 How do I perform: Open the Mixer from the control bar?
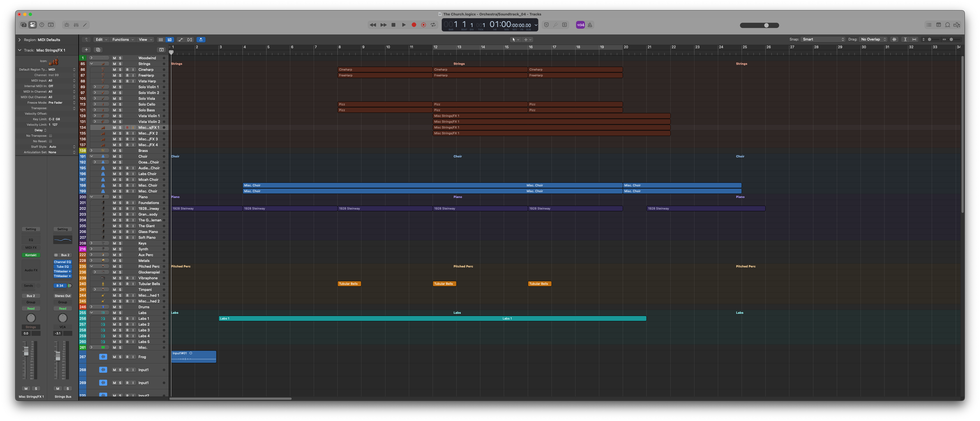[76, 25]
